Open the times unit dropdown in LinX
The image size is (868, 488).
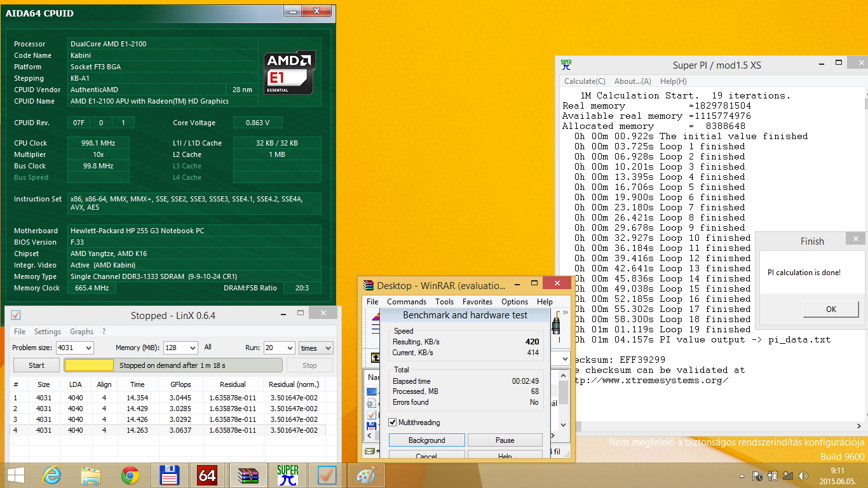(x=316, y=348)
